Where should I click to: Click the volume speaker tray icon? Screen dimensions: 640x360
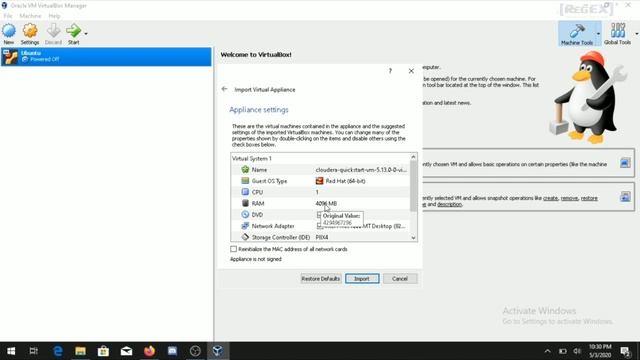coord(577,351)
